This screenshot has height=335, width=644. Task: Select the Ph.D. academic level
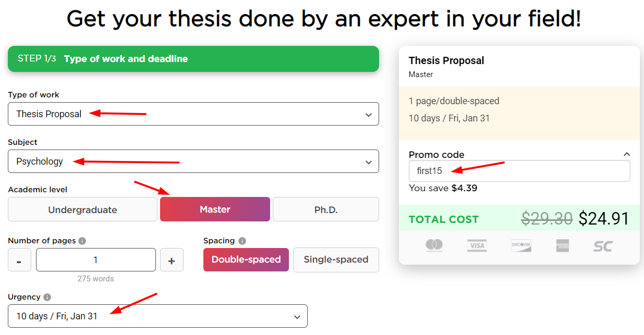tap(325, 209)
